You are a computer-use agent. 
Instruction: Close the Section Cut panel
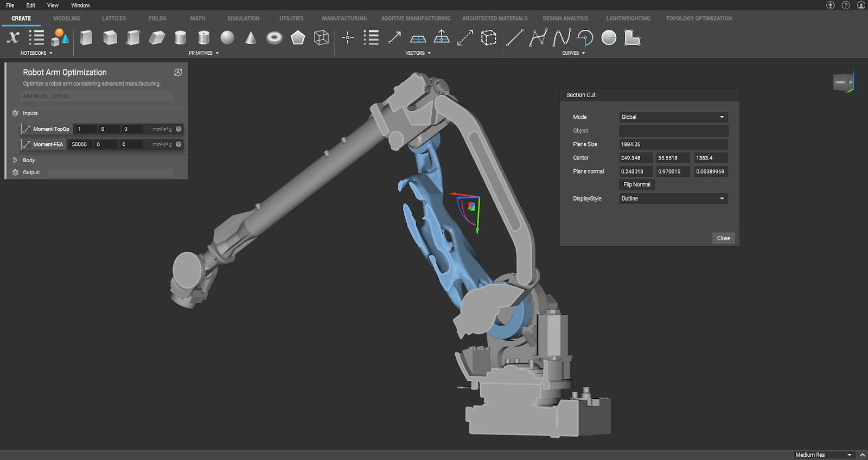(x=723, y=238)
